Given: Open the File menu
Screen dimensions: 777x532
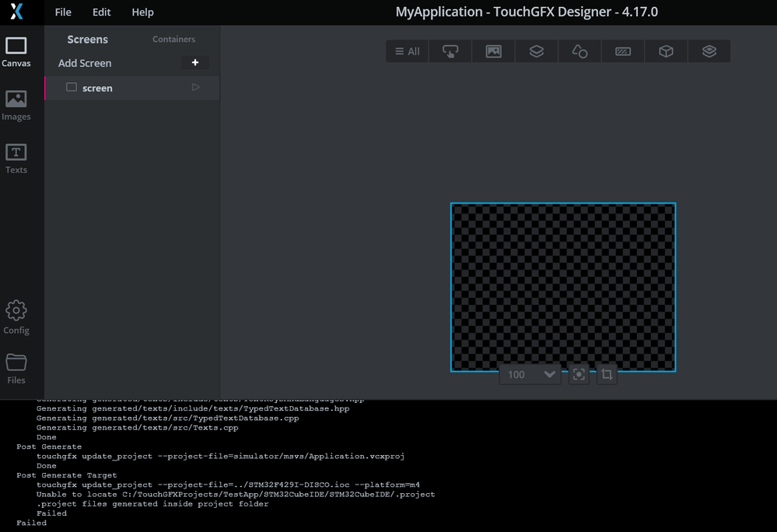Looking at the screenshot, I should click(63, 12).
